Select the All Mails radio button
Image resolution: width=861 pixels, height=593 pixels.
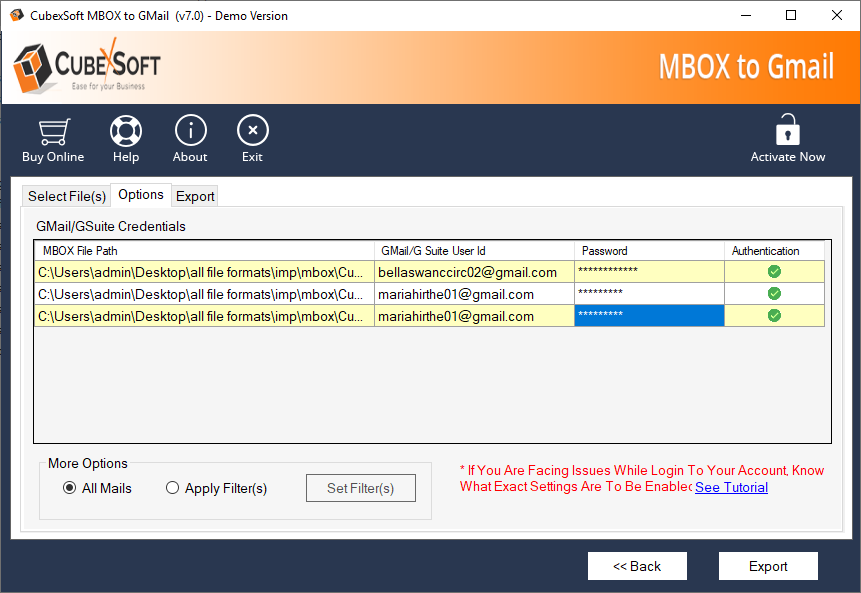69,488
